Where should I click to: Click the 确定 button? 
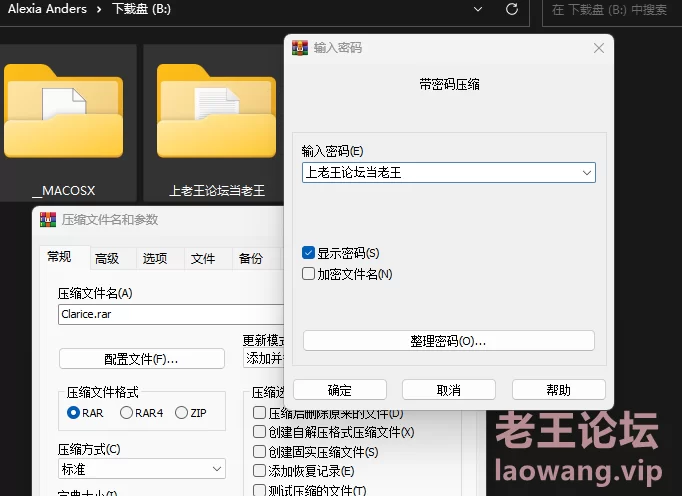pos(339,390)
